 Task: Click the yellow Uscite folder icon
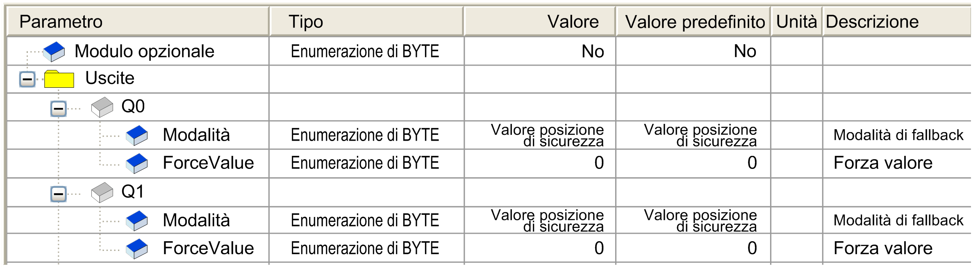[x=59, y=79]
